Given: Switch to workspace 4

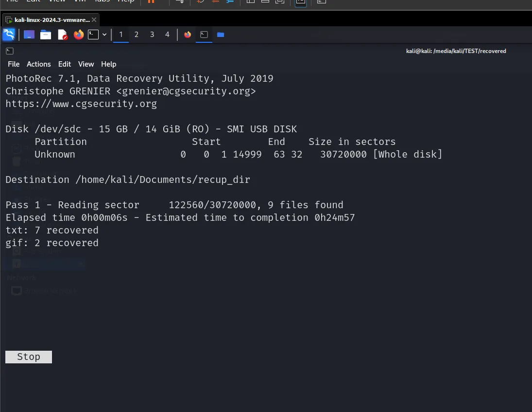Looking at the screenshot, I should coord(168,35).
